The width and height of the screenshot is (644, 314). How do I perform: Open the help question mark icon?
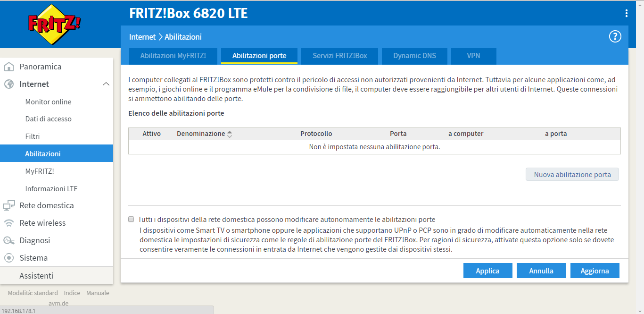(615, 36)
